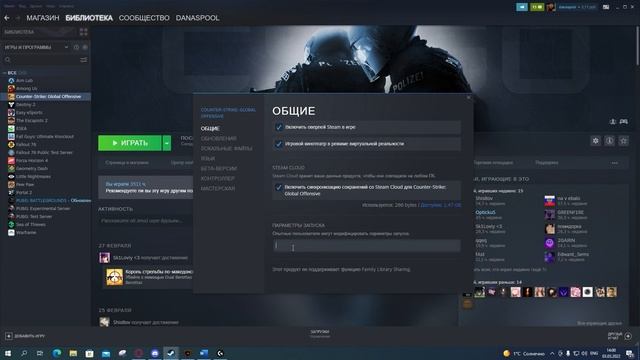Add game to favorites star icon
Screen dimensions: 640x360
coord(623,141)
